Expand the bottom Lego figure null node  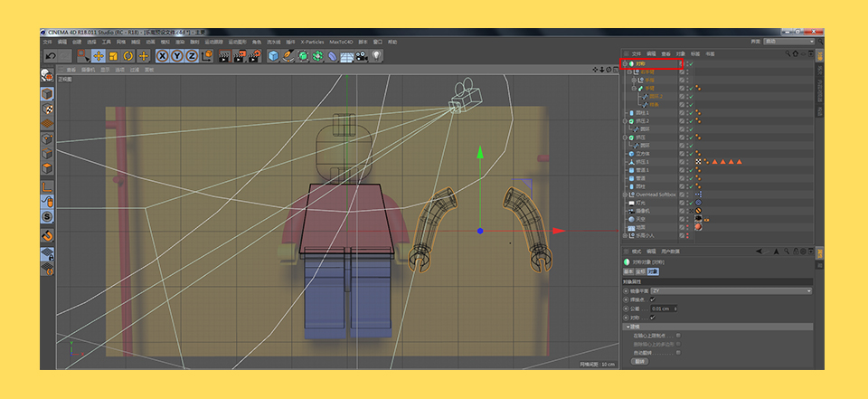click(x=625, y=235)
